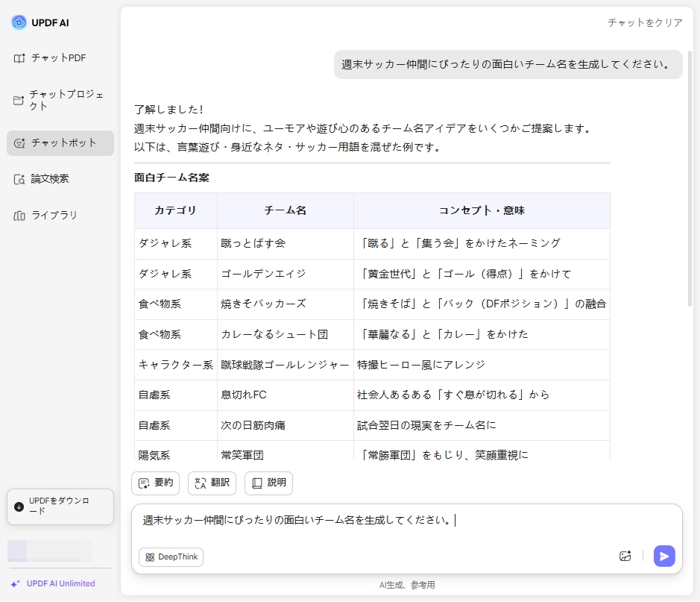Click the 特撮ヒーロー風にアレンジ cell

(482, 366)
